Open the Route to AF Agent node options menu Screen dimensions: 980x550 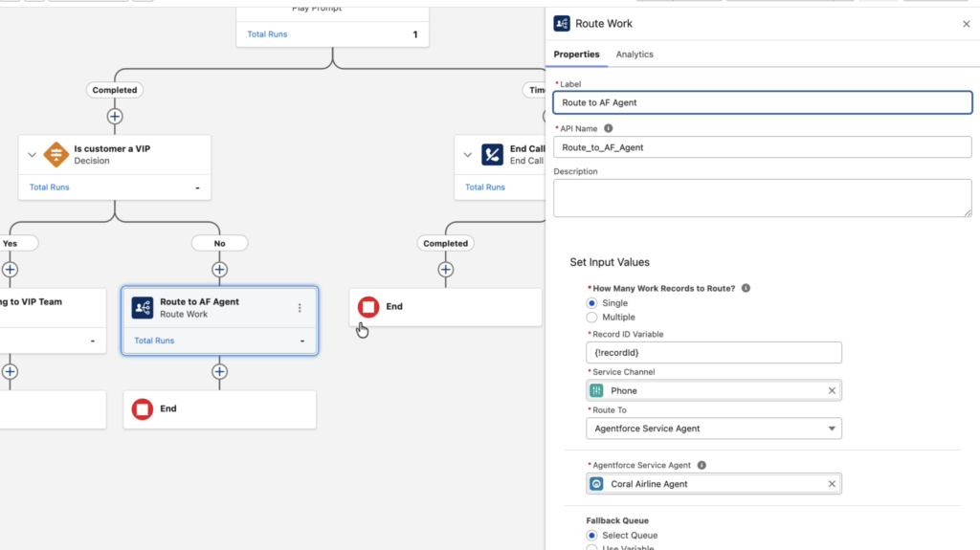[300, 308]
